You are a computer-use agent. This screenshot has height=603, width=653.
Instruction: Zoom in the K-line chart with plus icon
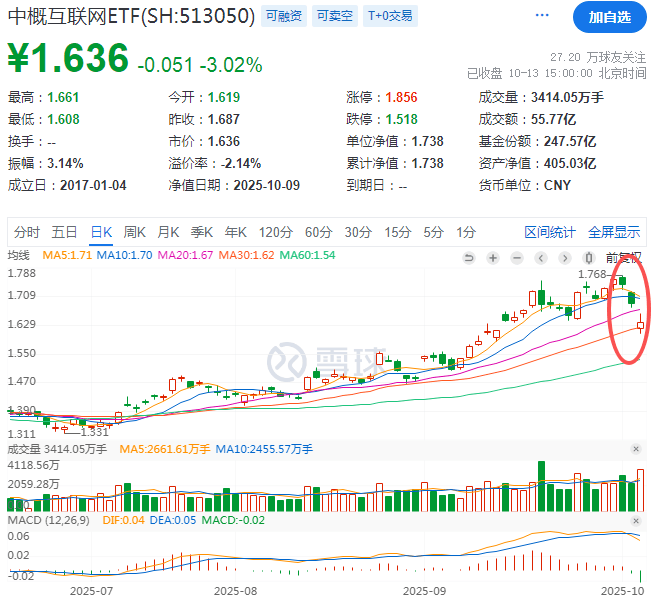point(493,257)
